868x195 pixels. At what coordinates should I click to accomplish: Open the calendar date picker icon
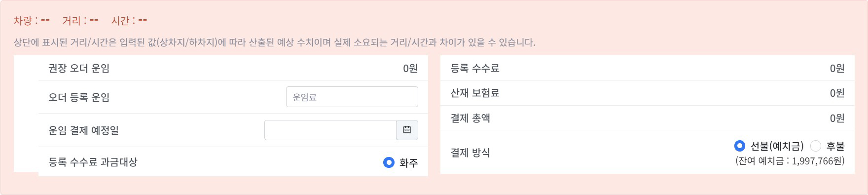[407, 130]
